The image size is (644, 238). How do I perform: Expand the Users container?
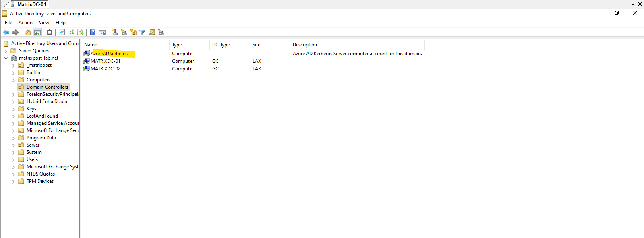click(x=13, y=160)
